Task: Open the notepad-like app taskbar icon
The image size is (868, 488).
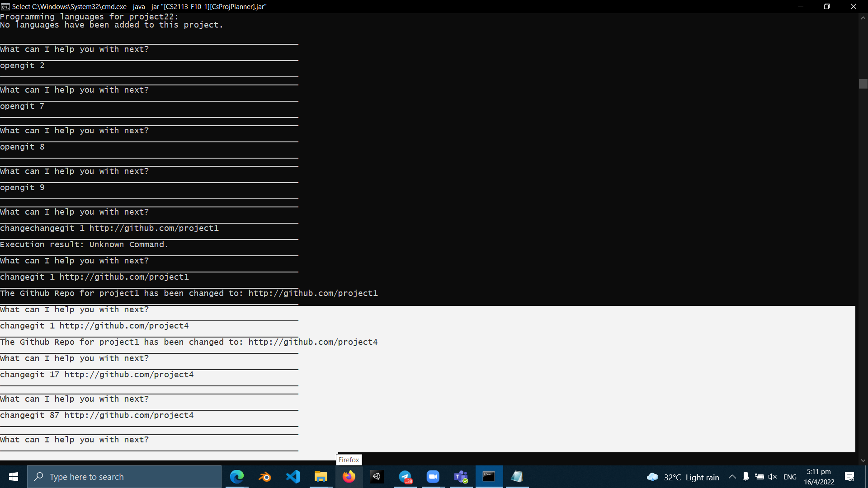Action: 517,477
